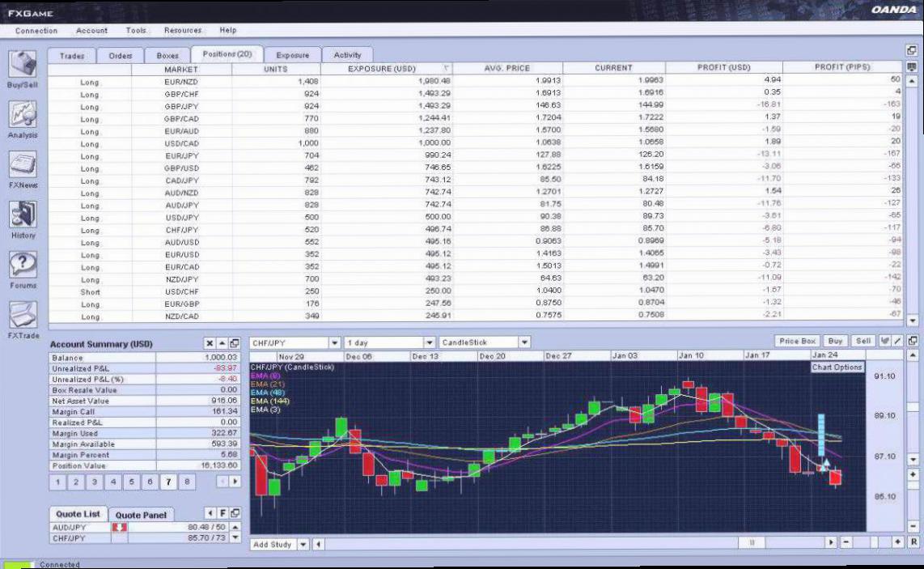Detach the chart panel into a separate window
The width and height of the screenshot is (924, 569).
coord(913,341)
